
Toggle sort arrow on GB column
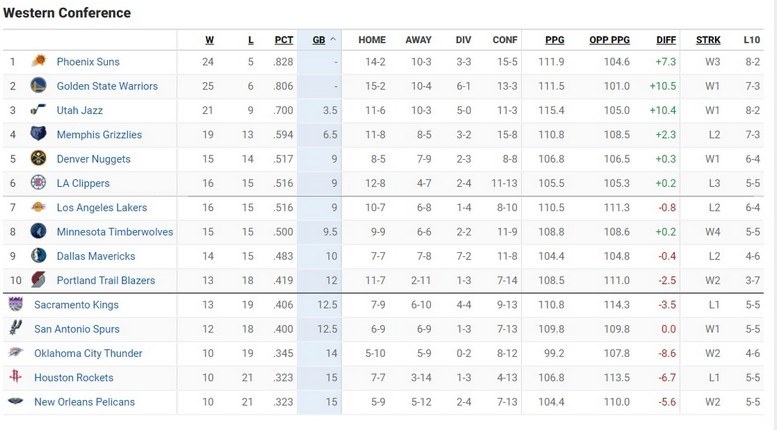pyautogui.click(x=333, y=40)
